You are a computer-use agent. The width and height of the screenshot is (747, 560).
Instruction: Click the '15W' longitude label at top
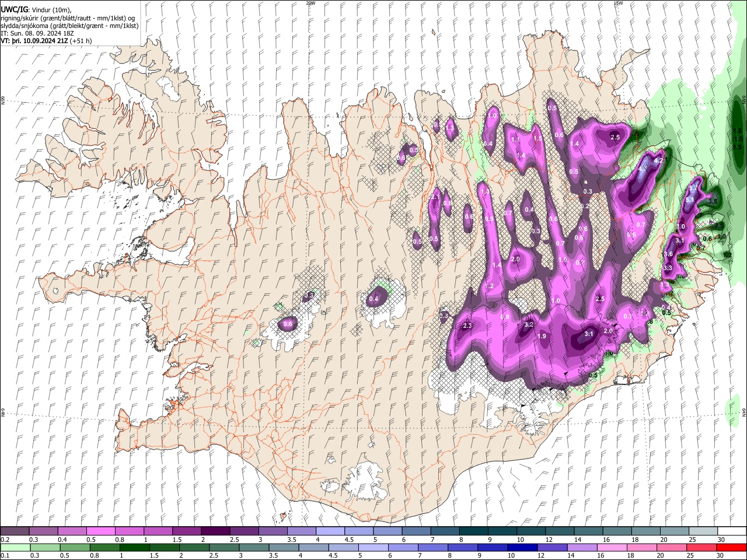pyautogui.click(x=618, y=3)
